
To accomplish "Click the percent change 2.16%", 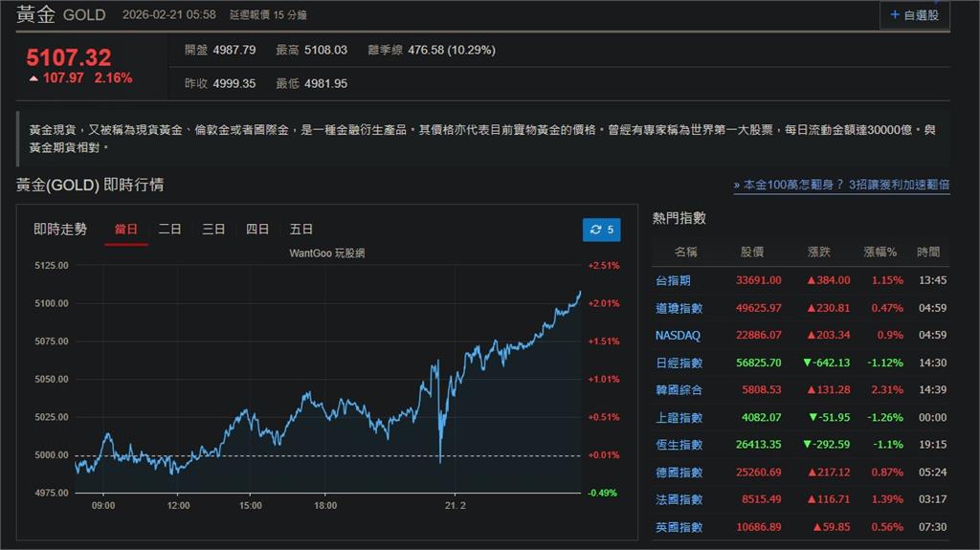I will pyautogui.click(x=113, y=78).
